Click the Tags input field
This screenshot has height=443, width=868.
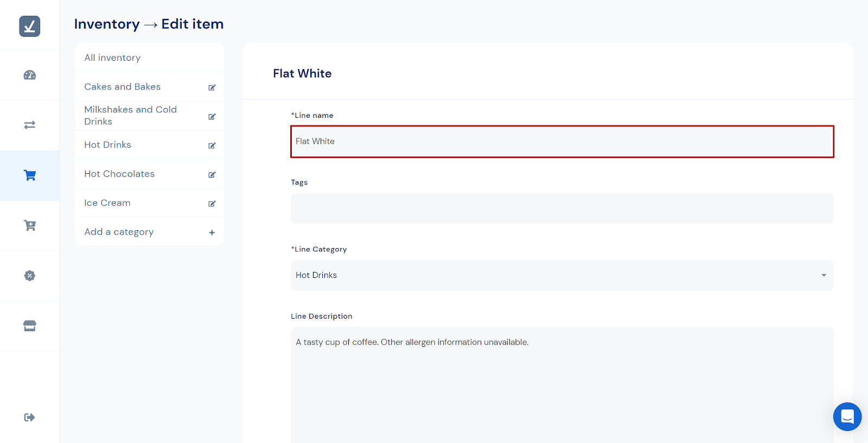pos(562,208)
